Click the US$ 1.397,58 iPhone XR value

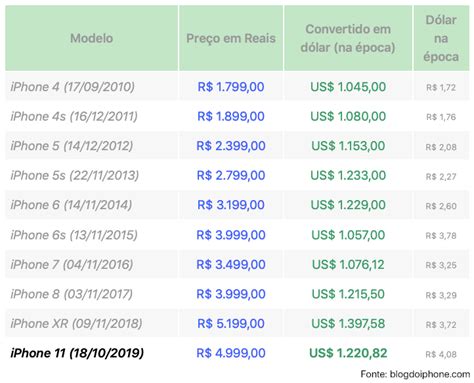click(x=348, y=324)
